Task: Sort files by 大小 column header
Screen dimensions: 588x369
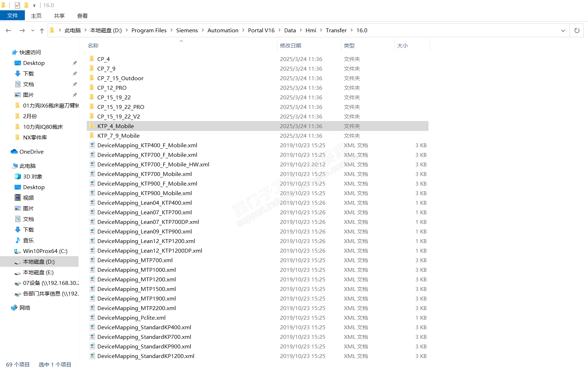Action: pyautogui.click(x=403, y=45)
